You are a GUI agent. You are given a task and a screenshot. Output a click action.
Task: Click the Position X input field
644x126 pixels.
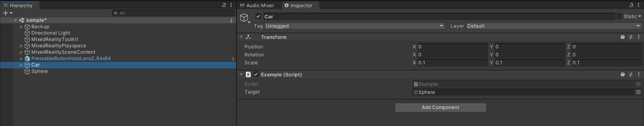[452, 47]
